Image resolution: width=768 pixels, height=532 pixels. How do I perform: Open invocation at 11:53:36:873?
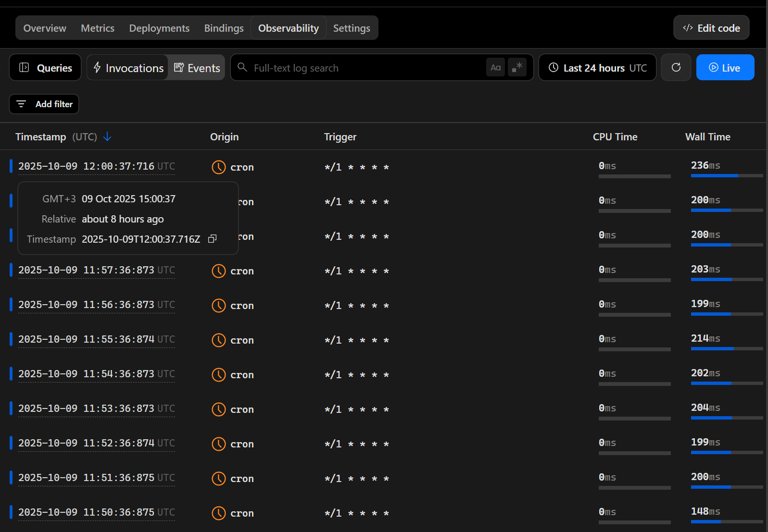pyautogui.click(x=96, y=408)
